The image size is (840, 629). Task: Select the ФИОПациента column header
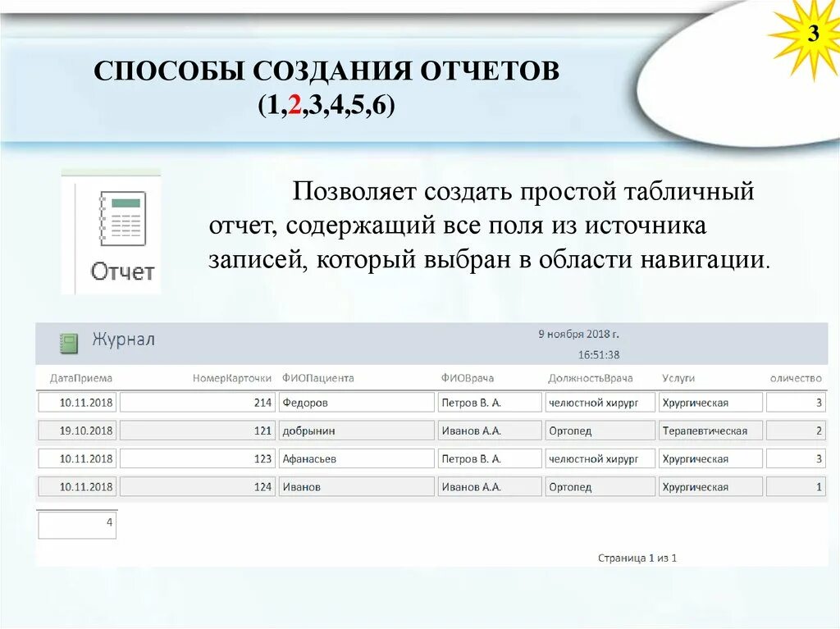[x=318, y=378]
